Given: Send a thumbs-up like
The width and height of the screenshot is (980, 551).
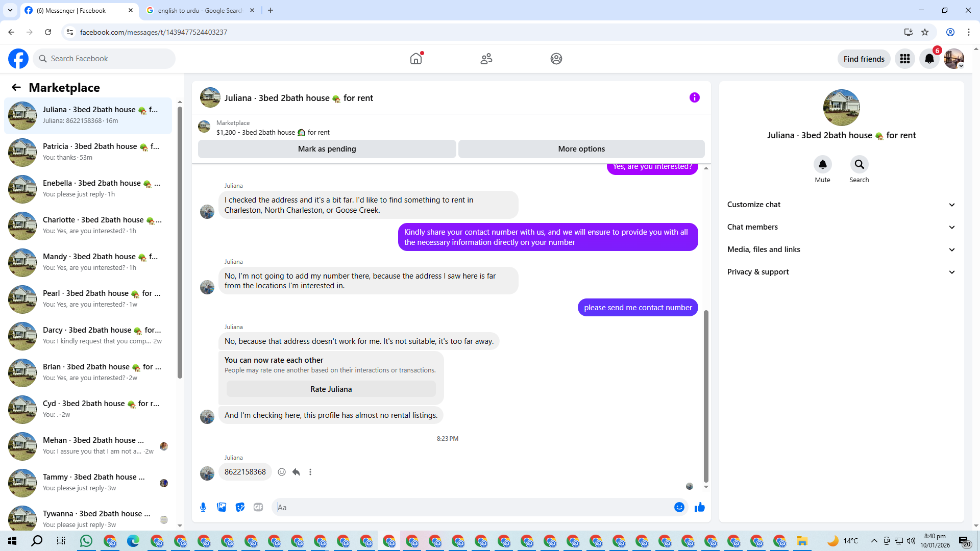Looking at the screenshot, I should pyautogui.click(x=699, y=507).
